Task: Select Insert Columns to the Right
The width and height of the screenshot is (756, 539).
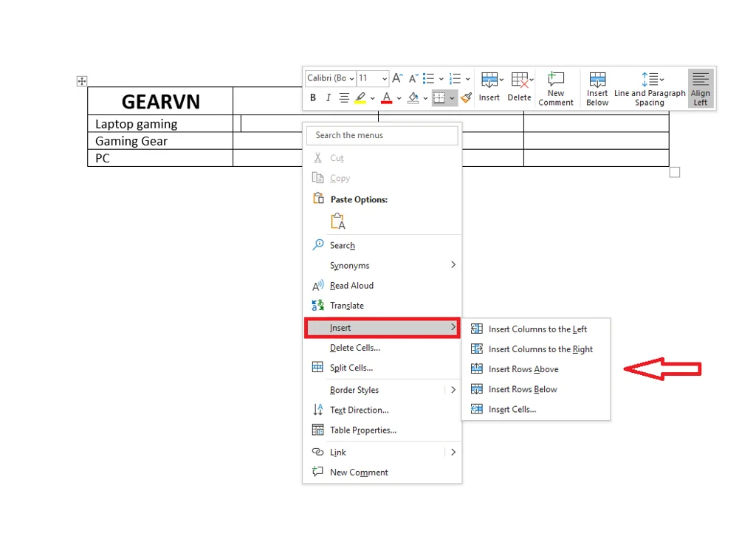Action: tap(536, 349)
